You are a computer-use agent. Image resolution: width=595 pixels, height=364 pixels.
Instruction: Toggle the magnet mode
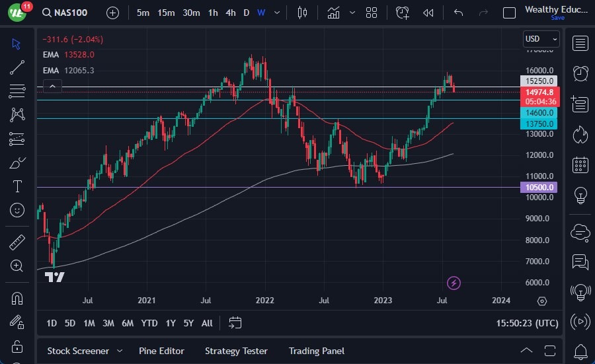pyautogui.click(x=17, y=298)
